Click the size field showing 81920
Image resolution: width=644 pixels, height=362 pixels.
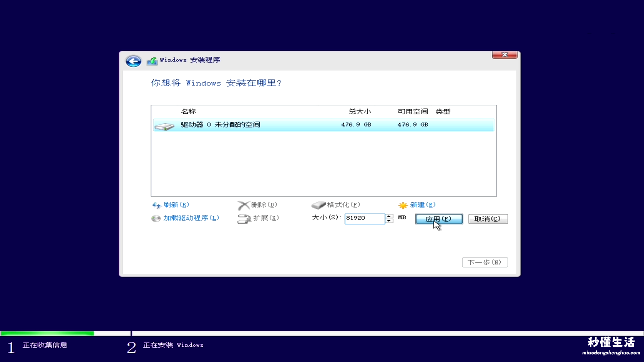(x=365, y=219)
